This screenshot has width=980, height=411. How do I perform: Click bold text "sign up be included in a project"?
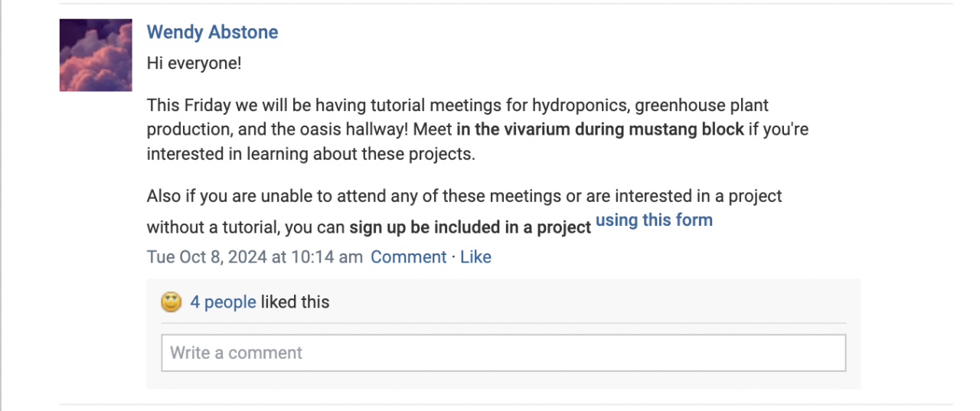click(x=470, y=228)
